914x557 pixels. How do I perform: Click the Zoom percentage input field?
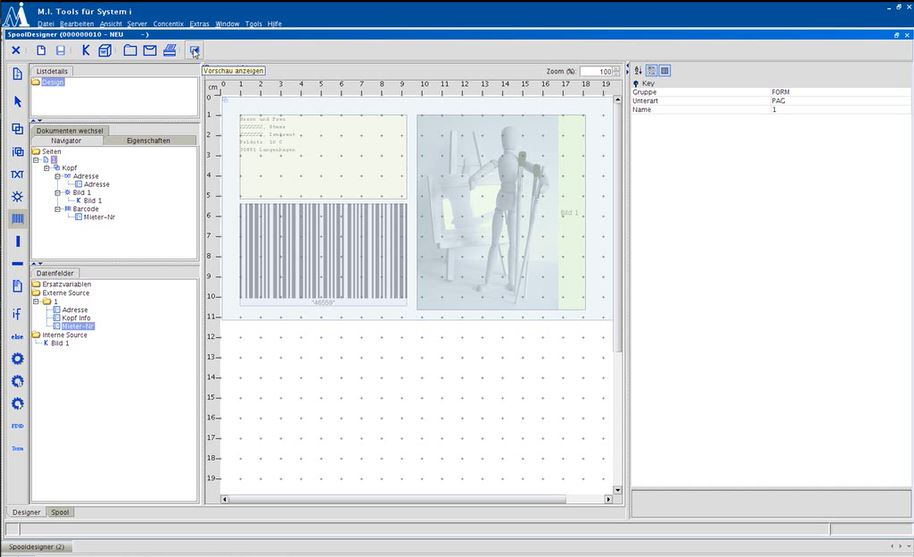coord(596,72)
